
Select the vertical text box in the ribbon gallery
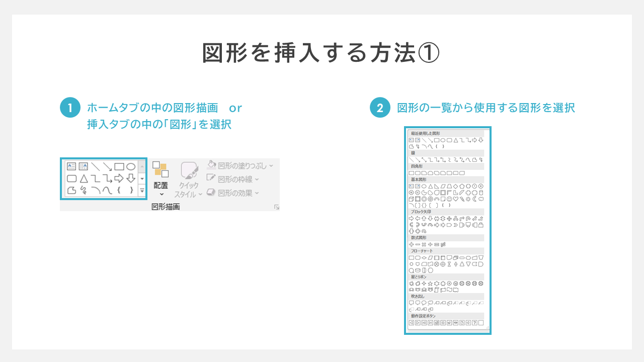pos(84,166)
